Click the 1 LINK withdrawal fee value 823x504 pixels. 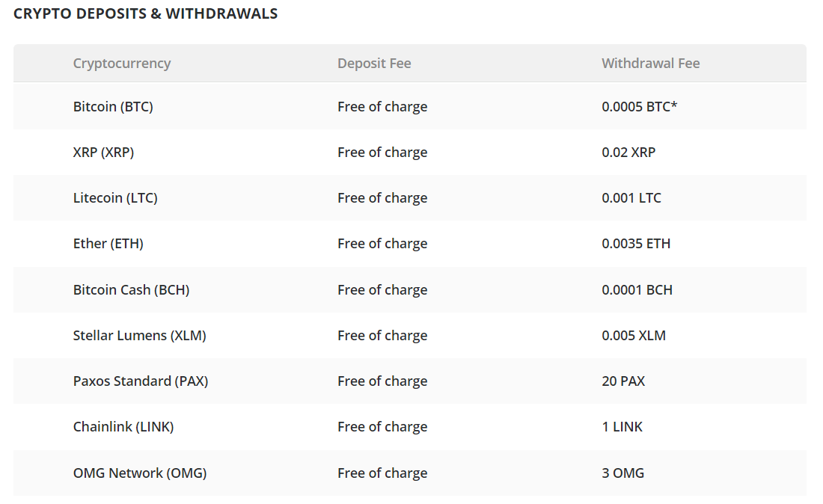point(622,426)
